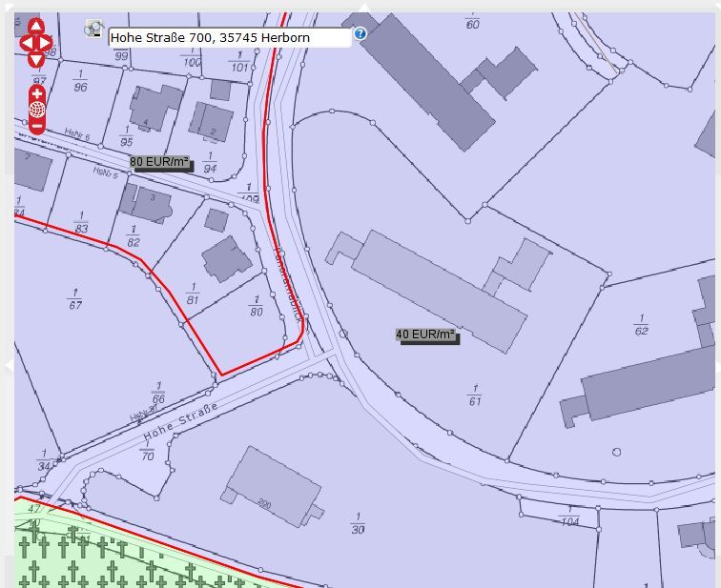
Task: Pan the map upward with the up arrow
Action: [x=36, y=26]
